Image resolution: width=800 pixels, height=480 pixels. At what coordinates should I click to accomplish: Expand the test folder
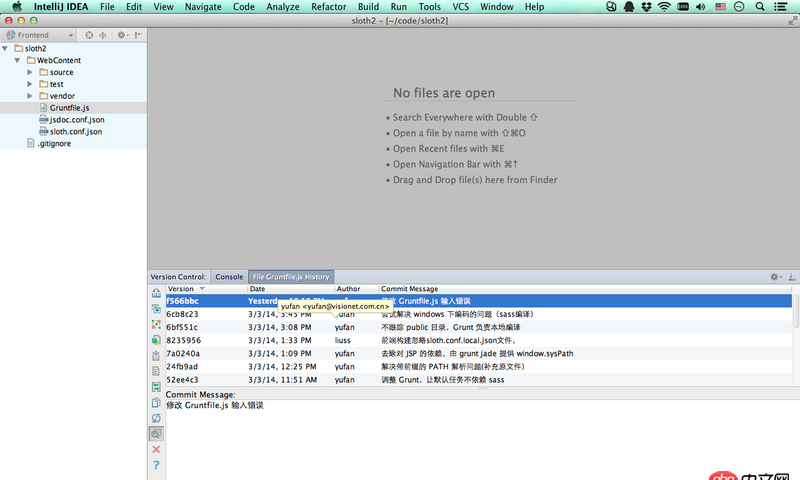tap(30, 84)
